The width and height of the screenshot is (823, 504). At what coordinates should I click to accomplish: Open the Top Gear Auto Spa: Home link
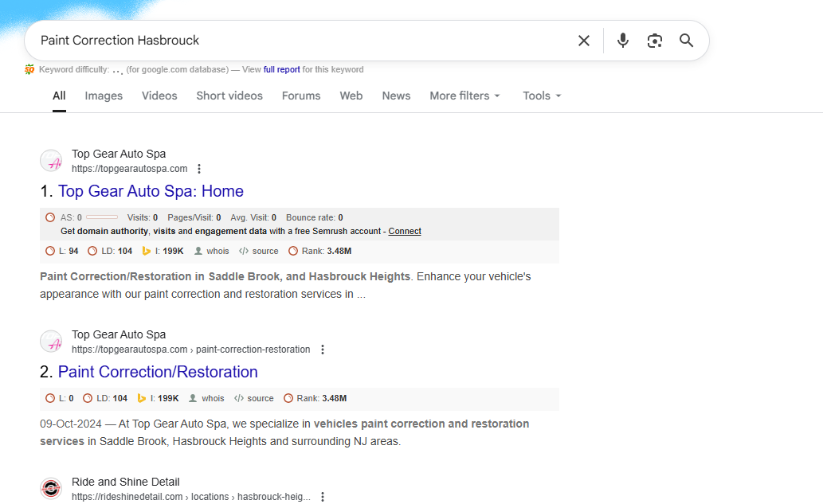(x=151, y=191)
